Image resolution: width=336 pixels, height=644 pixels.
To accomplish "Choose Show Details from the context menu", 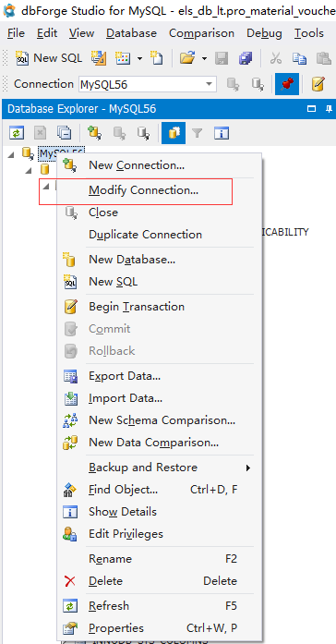I will 159,512.
